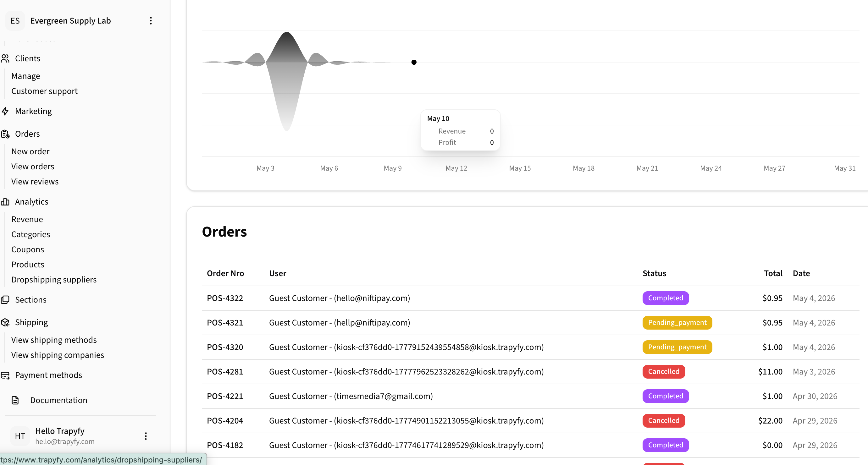The height and width of the screenshot is (465, 868).
Task: Open the Sections sidebar group
Action: [x=31, y=300]
